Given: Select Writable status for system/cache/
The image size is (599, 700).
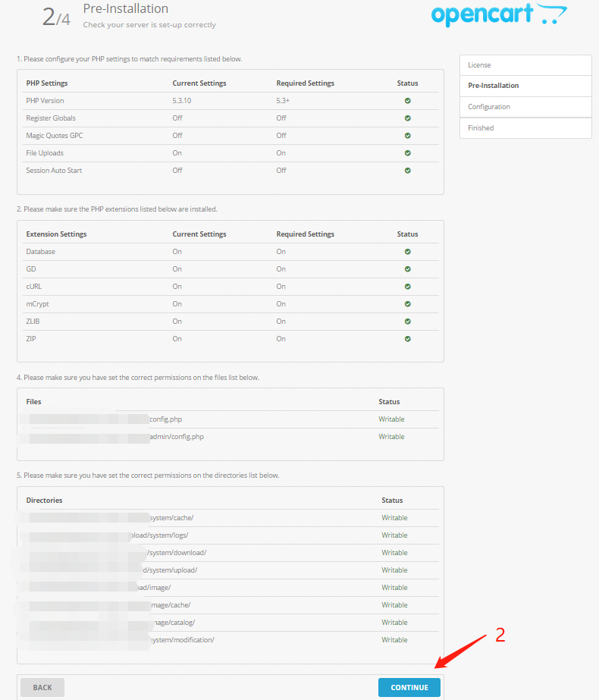Looking at the screenshot, I should click(x=394, y=518).
